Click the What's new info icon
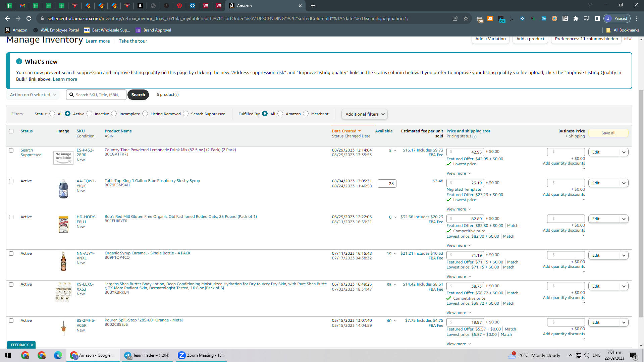This screenshot has height=362, width=644. pos(19,61)
